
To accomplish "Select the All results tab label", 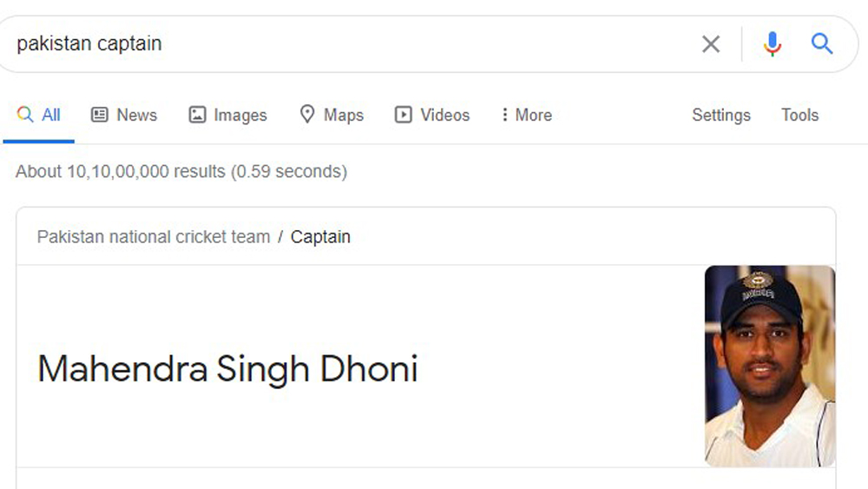I will point(51,115).
